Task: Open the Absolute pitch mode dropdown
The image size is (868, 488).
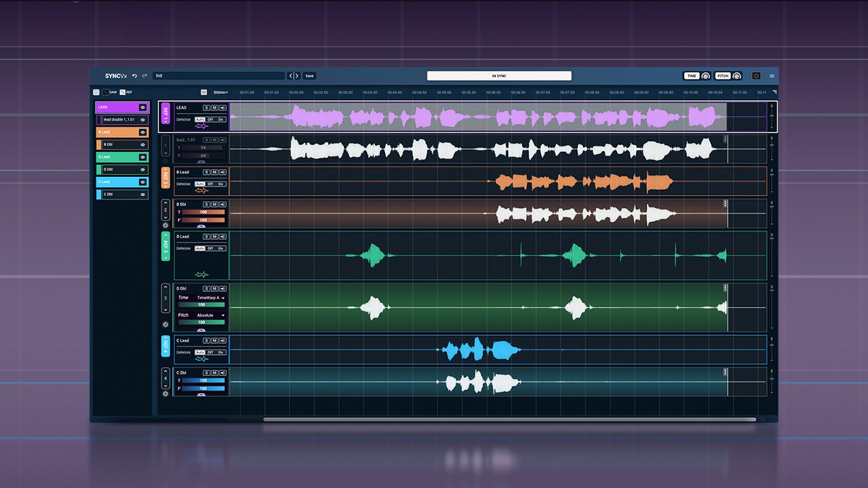Action: pyautogui.click(x=211, y=315)
